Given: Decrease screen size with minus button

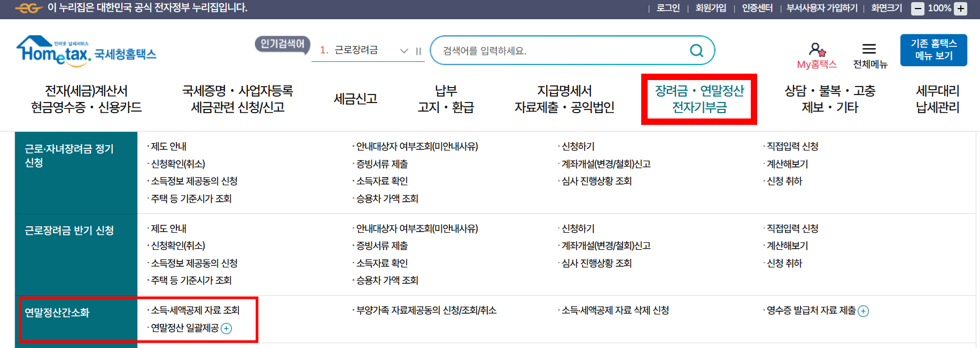Looking at the screenshot, I should [917, 9].
